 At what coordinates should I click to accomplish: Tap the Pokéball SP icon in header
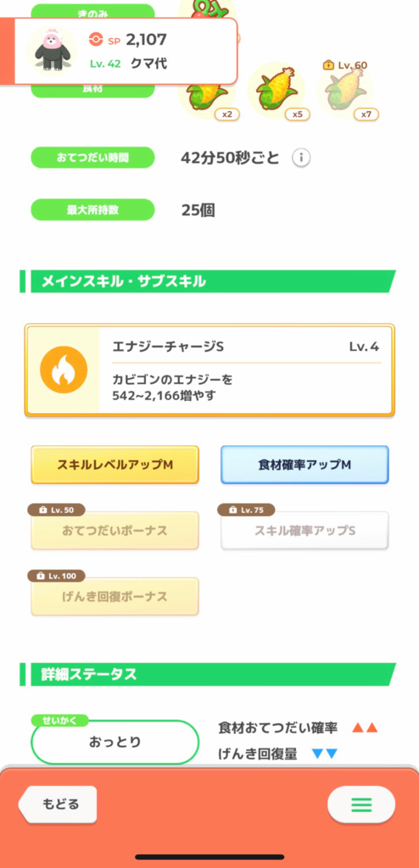(96, 39)
